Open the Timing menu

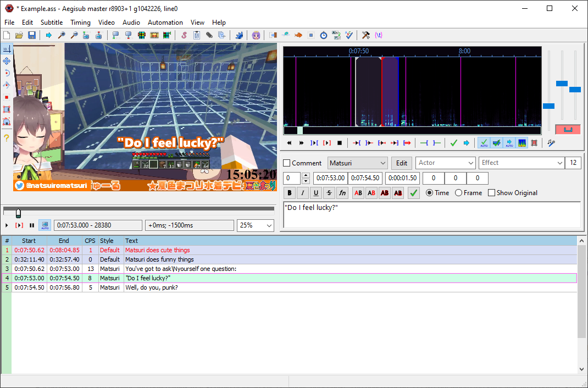pyautogui.click(x=80, y=23)
